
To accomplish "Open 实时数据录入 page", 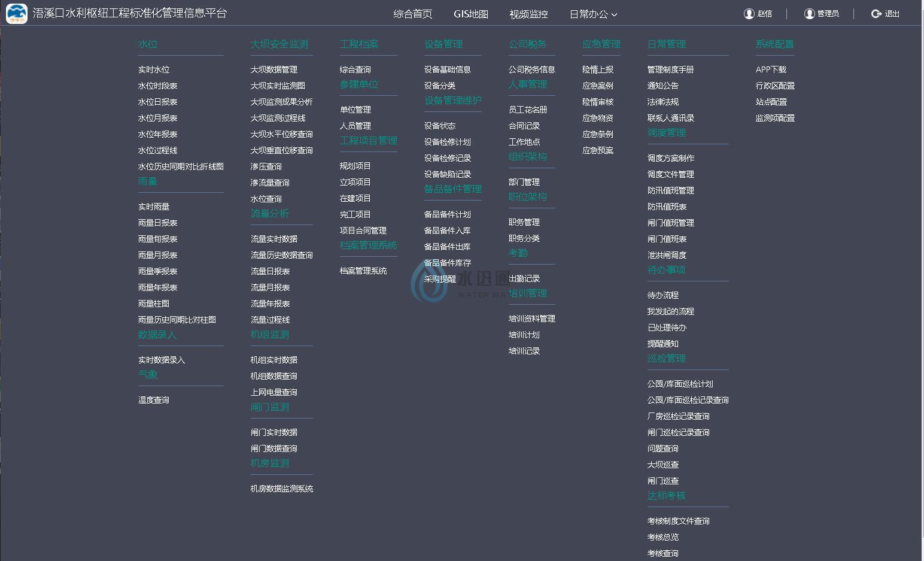I will pyautogui.click(x=162, y=360).
